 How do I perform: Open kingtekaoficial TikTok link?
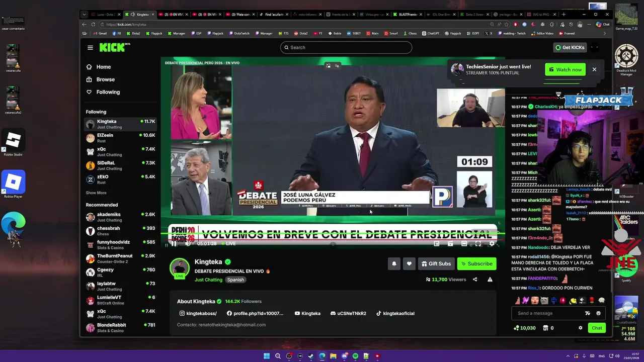click(x=395, y=313)
